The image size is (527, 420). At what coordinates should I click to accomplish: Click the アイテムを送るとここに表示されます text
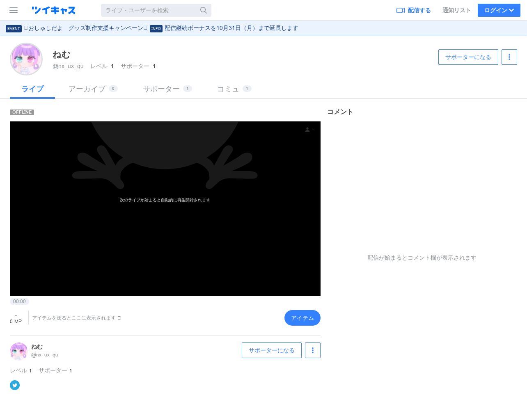tap(76, 318)
